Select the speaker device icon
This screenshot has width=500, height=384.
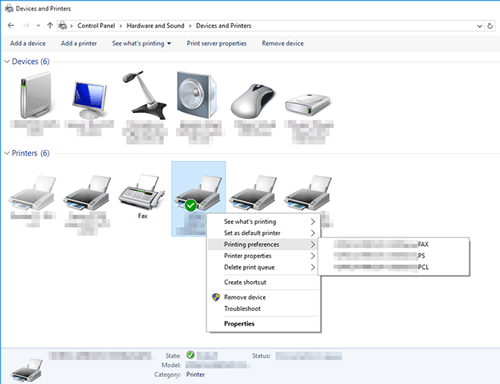click(197, 95)
